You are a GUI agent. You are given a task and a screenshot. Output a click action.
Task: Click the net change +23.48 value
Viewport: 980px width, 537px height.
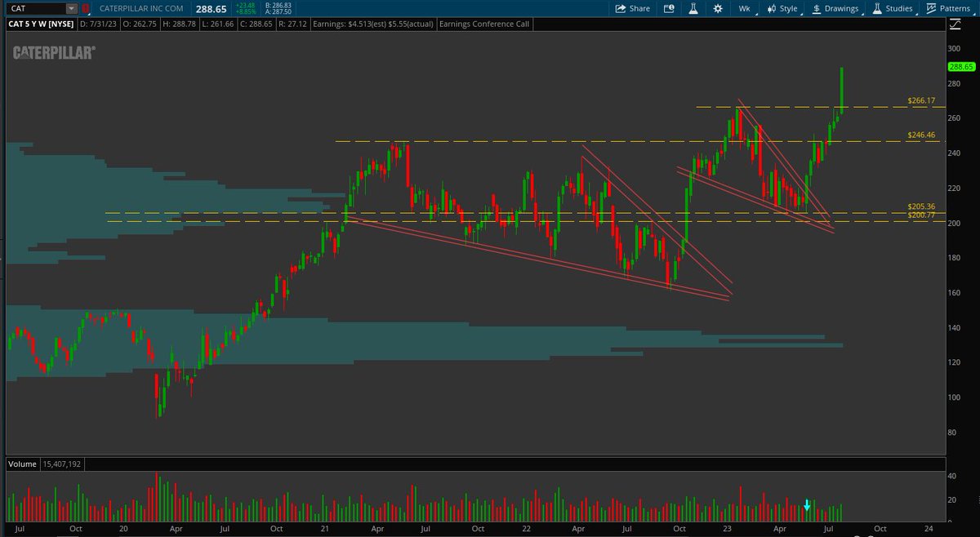(245, 5)
